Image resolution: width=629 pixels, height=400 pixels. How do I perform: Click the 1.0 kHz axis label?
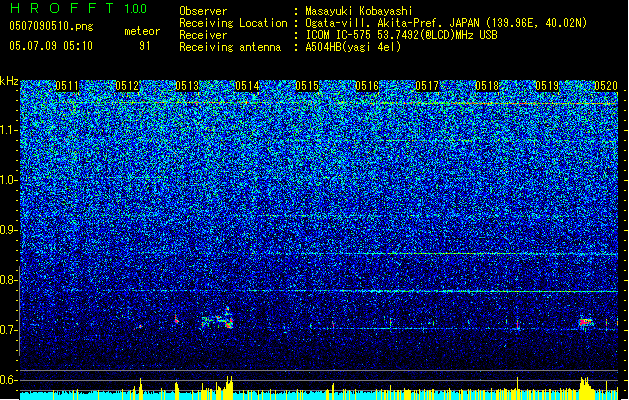tap(9, 180)
